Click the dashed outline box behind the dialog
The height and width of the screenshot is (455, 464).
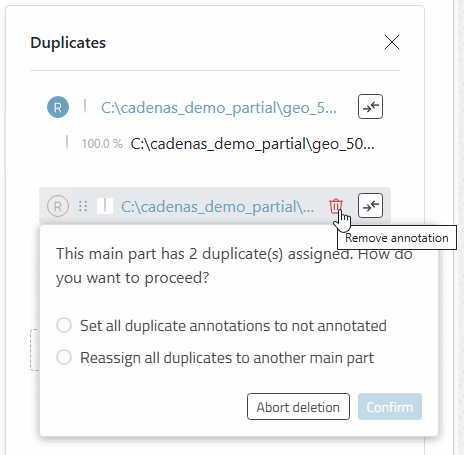(x=35, y=350)
